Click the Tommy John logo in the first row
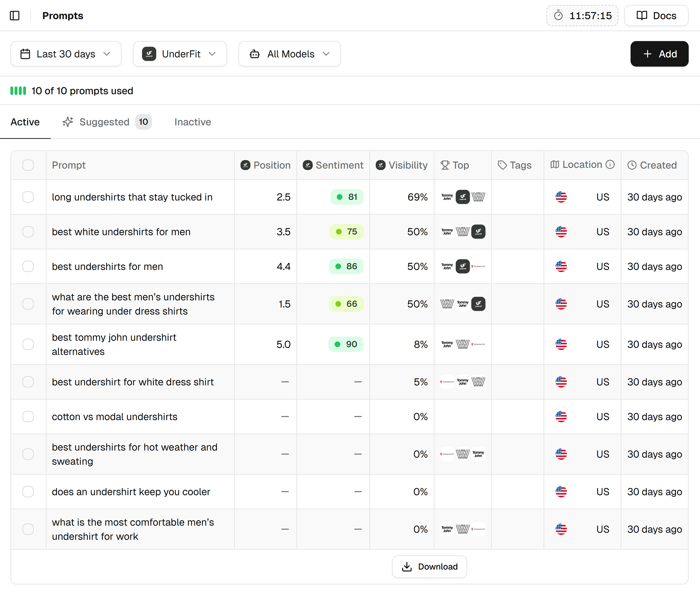 [447, 197]
